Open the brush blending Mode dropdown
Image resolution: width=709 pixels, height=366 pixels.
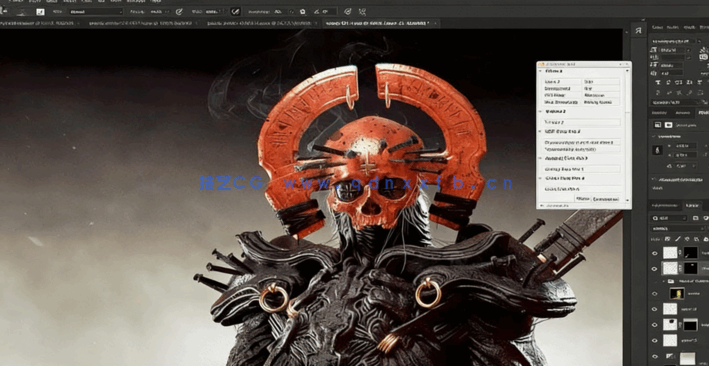pos(95,12)
